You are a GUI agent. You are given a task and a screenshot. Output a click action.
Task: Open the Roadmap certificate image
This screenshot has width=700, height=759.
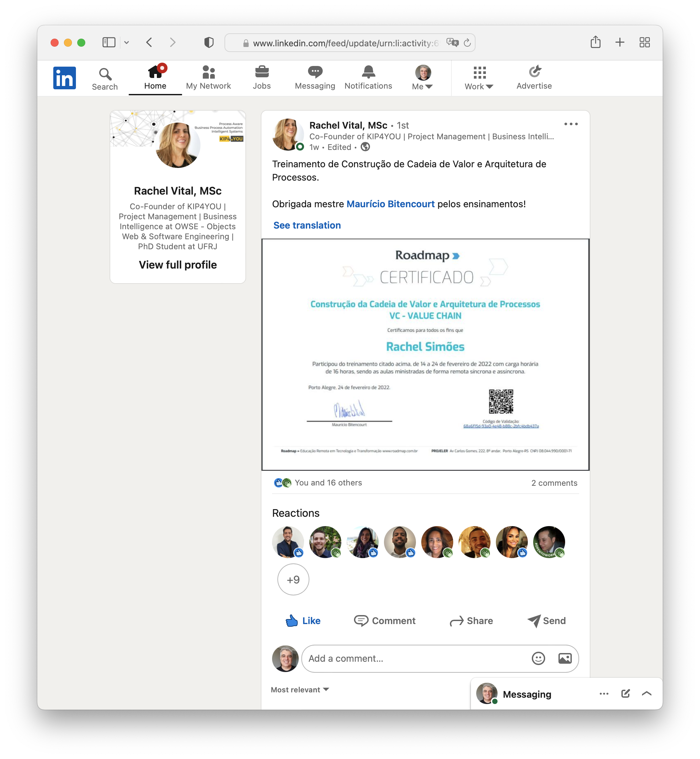pyautogui.click(x=425, y=355)
